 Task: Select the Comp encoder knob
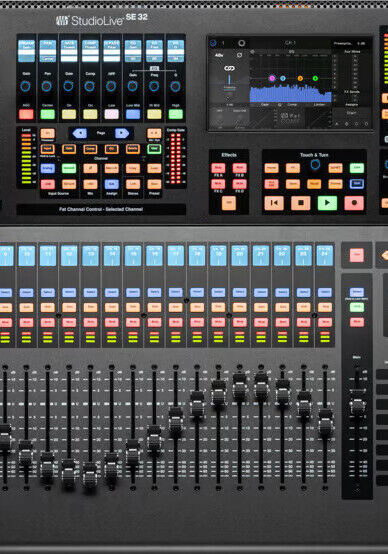point(89,86)
